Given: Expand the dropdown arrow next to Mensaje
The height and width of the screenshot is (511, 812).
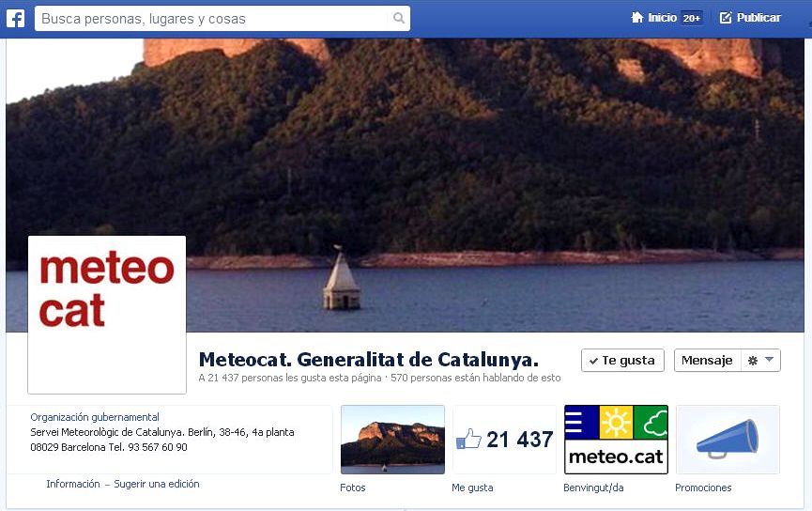Looking at the screenshot, I should 769,360.
